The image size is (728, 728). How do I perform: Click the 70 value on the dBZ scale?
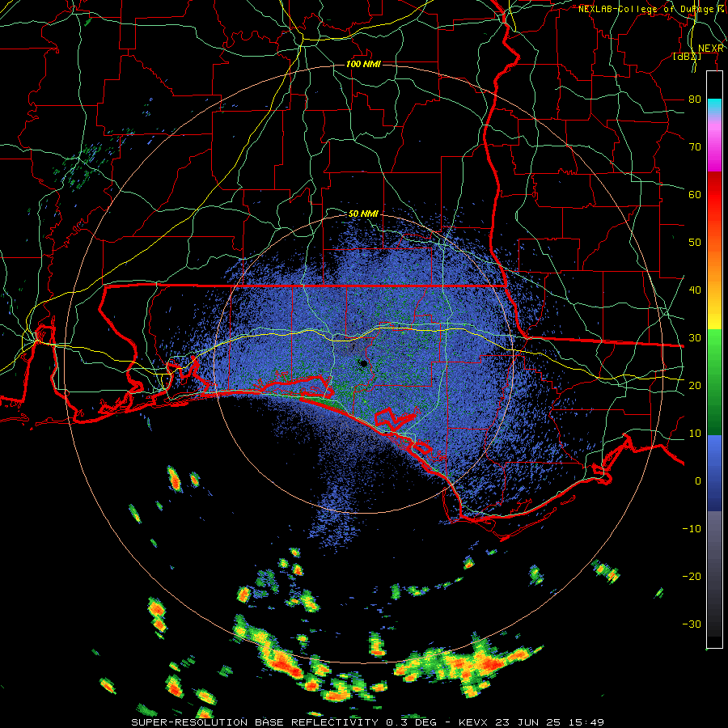pos(695,147)
